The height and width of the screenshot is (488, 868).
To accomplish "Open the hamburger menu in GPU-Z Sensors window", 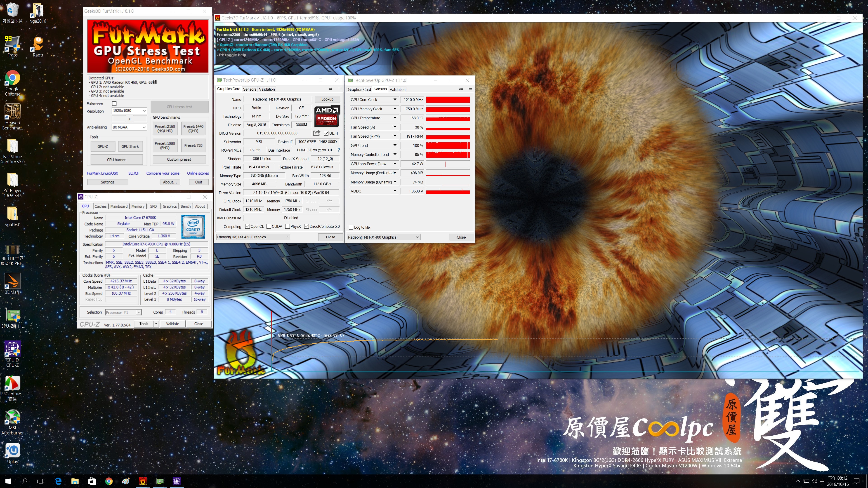I will coord(470,89).
